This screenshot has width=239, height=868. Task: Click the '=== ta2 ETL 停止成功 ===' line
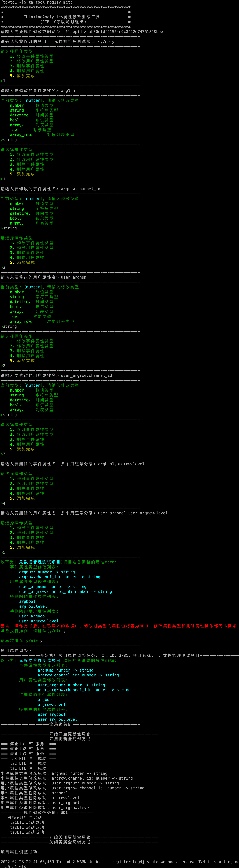point(29,764)
